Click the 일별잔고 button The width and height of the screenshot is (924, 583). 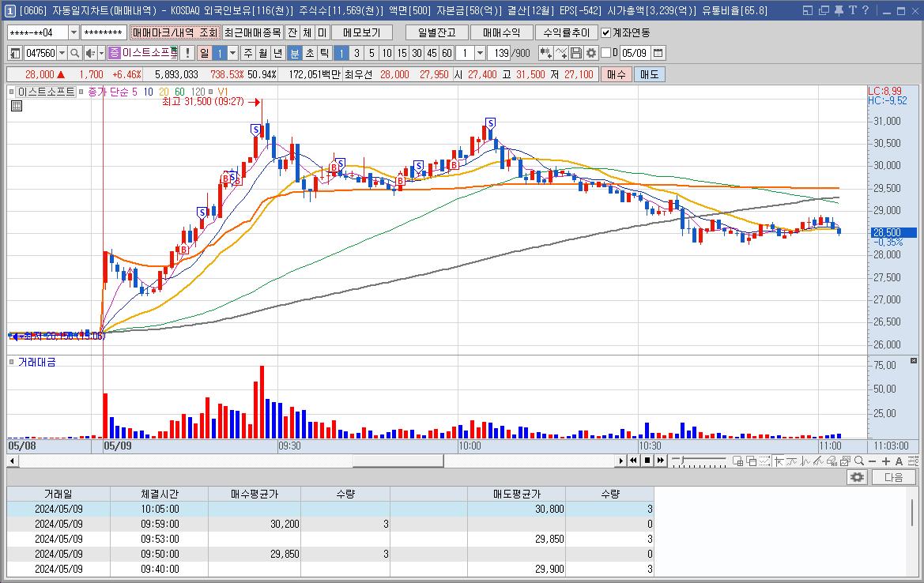click(436, 33)
